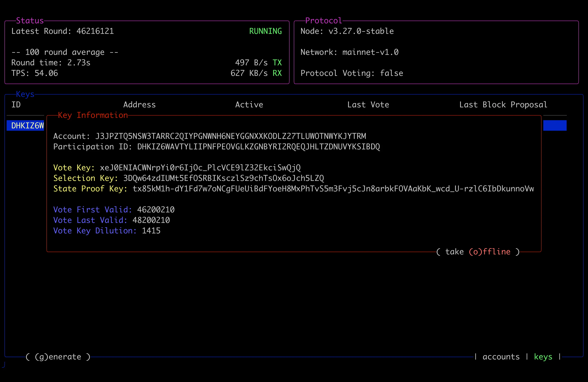588x382 pixels.
Task: Click the Vote Key value
Action: tap(200, 167)
